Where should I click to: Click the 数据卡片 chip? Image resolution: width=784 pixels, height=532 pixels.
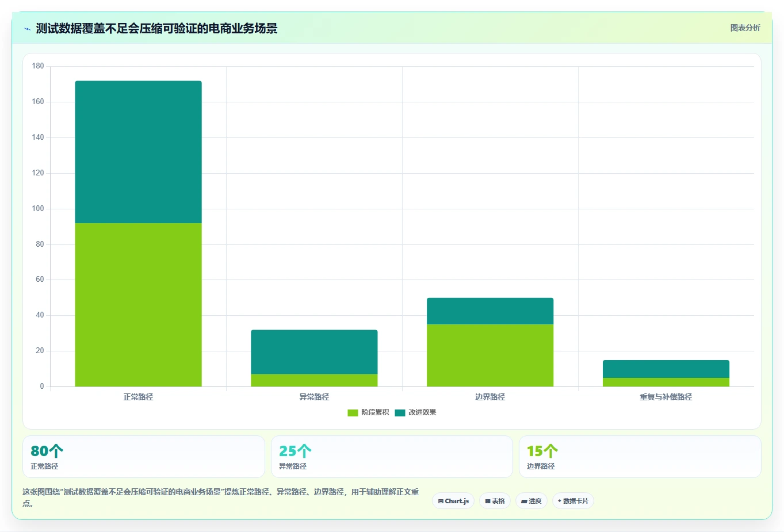click(573, 501)
